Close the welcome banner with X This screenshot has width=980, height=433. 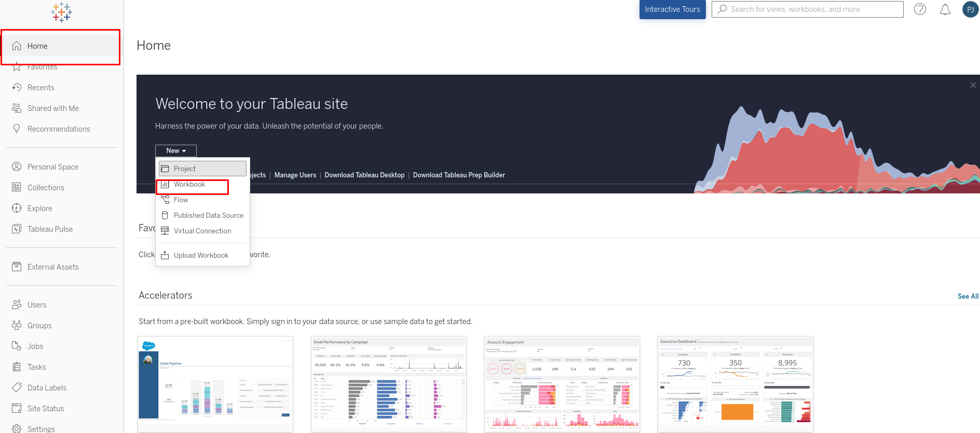point(973,85)
